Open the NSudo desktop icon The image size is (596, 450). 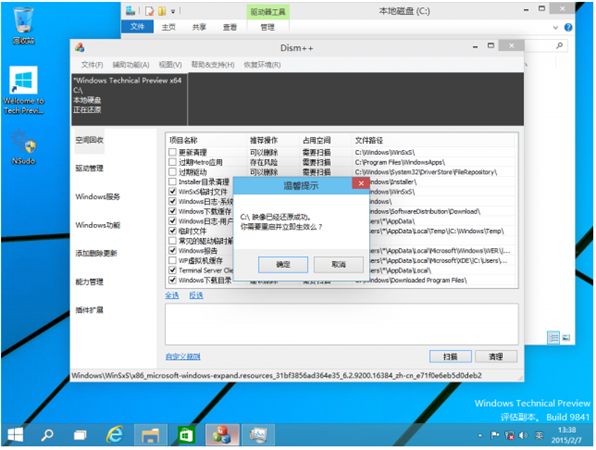tap(23, 147)
